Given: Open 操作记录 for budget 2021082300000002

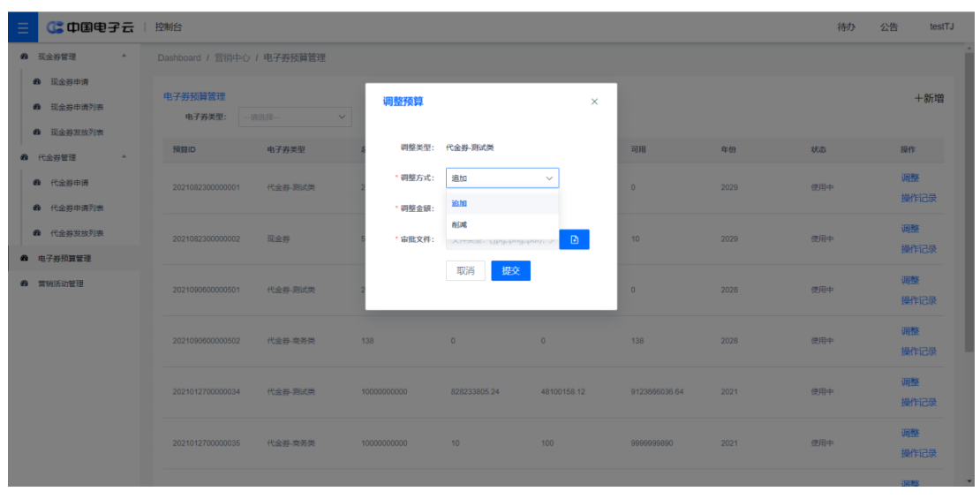Looking at the screenshot, I should (x=919, y=249).
